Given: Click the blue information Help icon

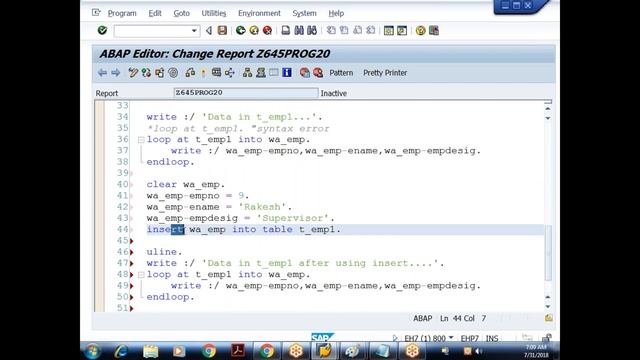Looking at the screenshot, I should [287, 73].
